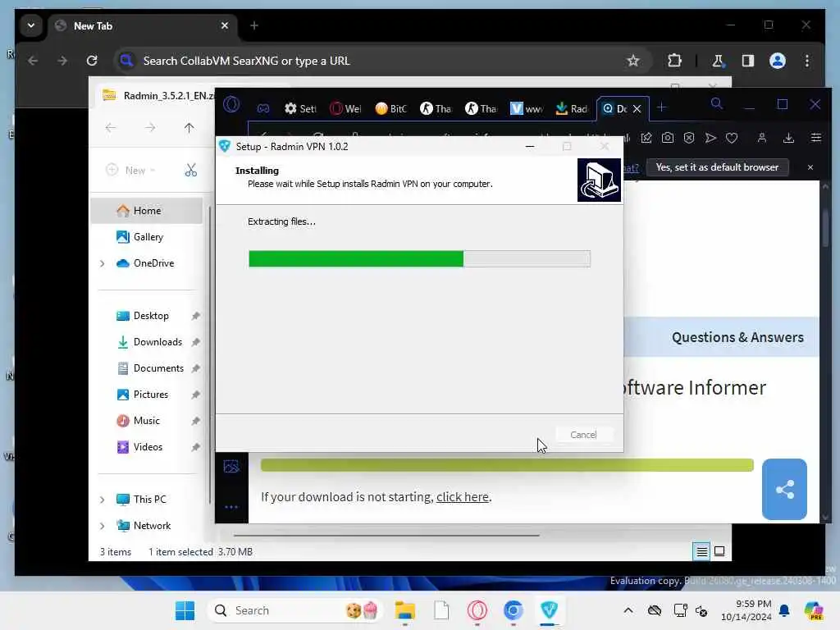This screenshot has width=840, height=630.
Task: Open the Windows Start menu
Action: (x=185, y=610)
